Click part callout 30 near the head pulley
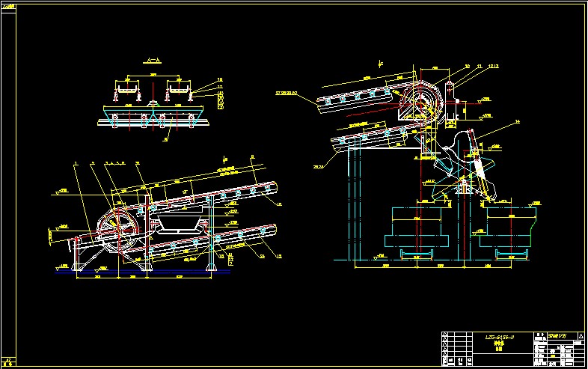This screenshot has width=588, height=369. pyautogui.click(x=468, y=67)
